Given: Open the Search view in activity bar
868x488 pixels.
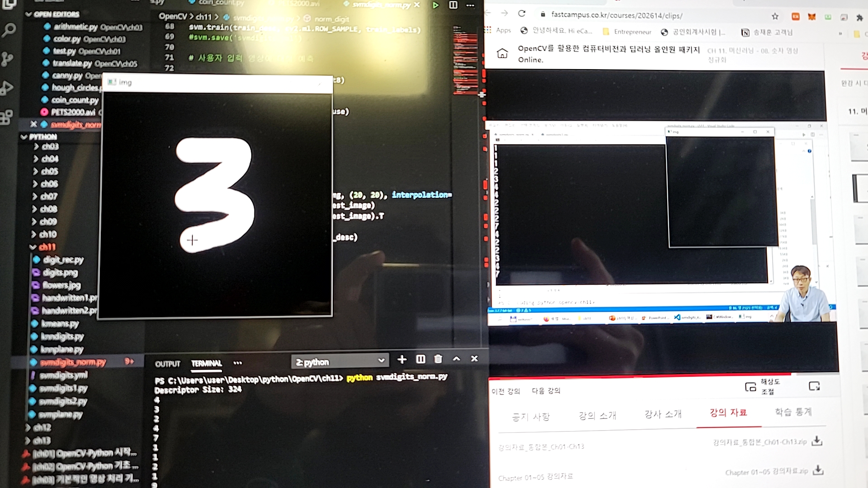Looking at the screenshot, I should click(9, 31).
